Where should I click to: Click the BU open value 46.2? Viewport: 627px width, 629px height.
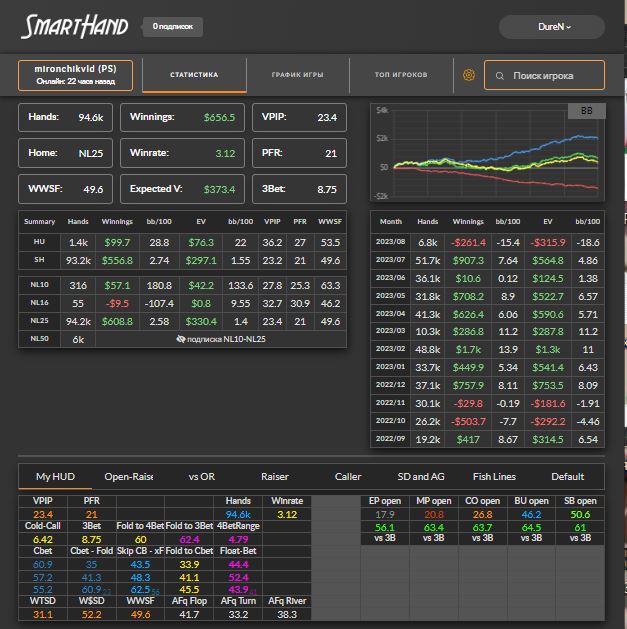(x=532, y=514)
